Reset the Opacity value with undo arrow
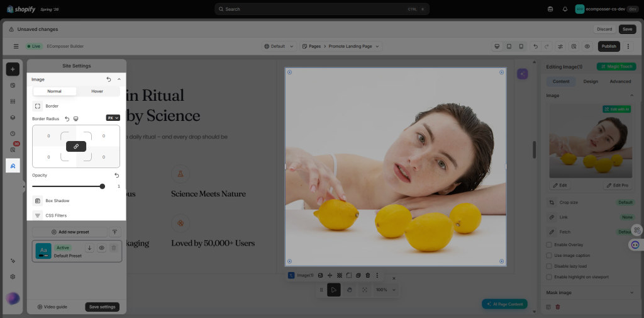The height and width of the screenshot is (318, 644). click(116, 175)
